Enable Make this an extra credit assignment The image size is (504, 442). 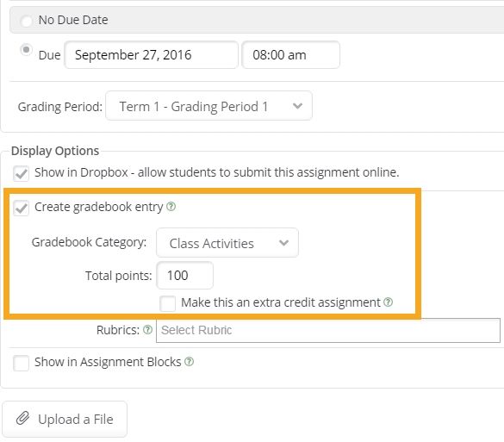click(168, 303)
